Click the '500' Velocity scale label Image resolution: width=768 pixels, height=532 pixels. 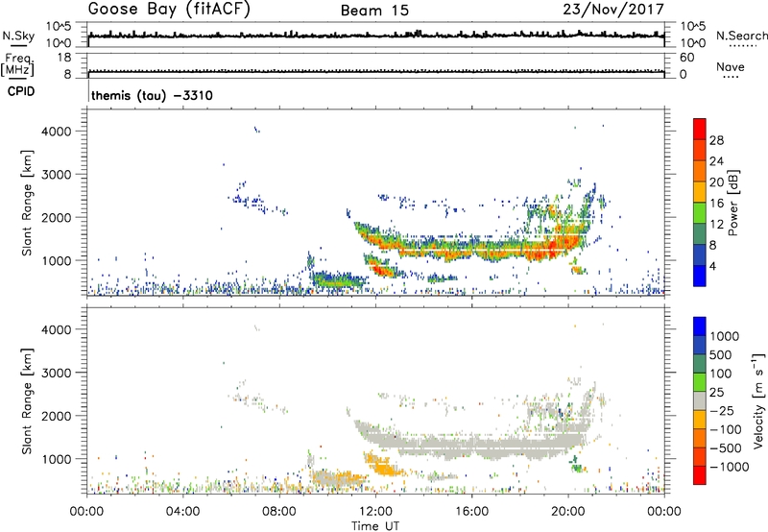[721, 355]
